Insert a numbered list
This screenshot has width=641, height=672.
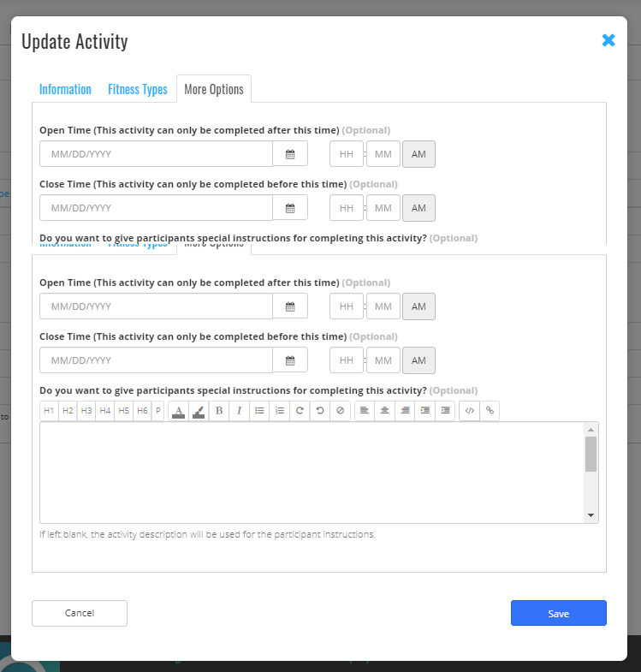279,411
